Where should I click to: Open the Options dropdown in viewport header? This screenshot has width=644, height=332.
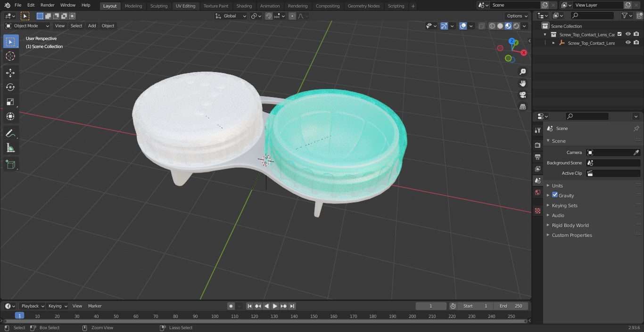click(517, 16)
